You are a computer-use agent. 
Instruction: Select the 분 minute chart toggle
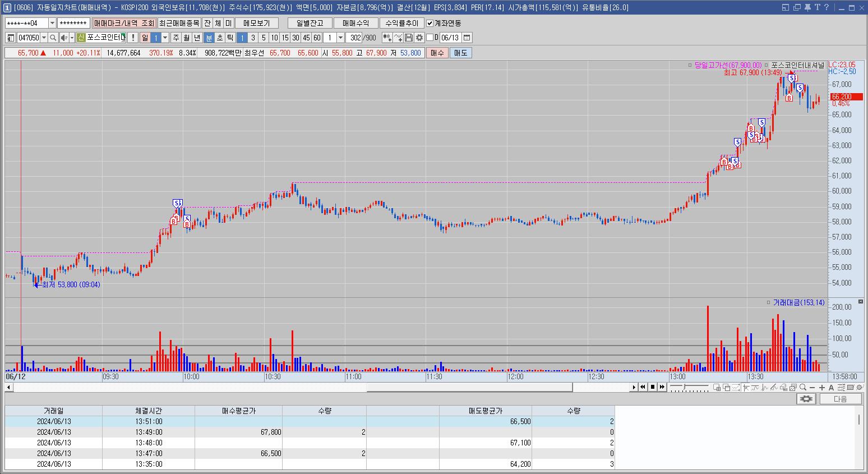[x=209, y=38]
